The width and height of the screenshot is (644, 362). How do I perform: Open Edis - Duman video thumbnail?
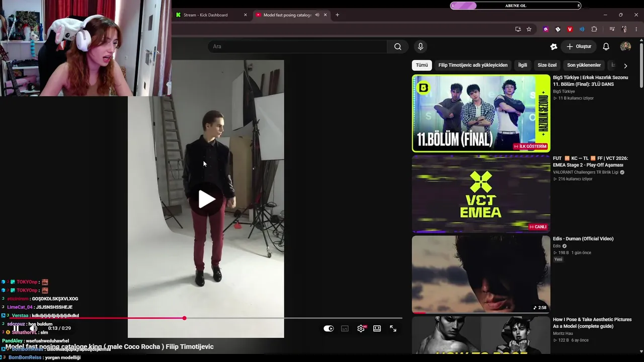[481, 275]
